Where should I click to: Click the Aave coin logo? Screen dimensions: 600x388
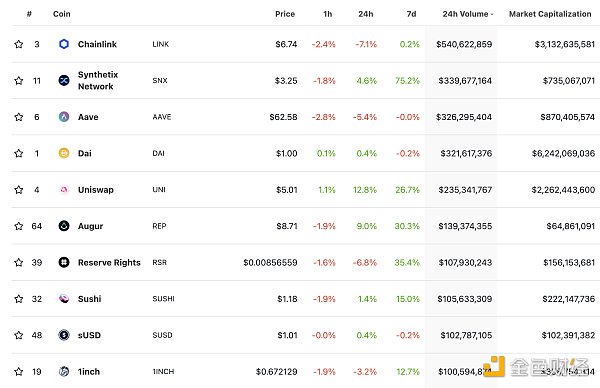64,117
